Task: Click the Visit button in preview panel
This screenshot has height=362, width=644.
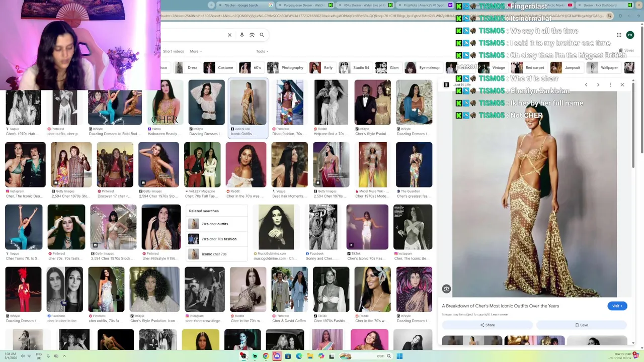Action: (x=617, y=306)
